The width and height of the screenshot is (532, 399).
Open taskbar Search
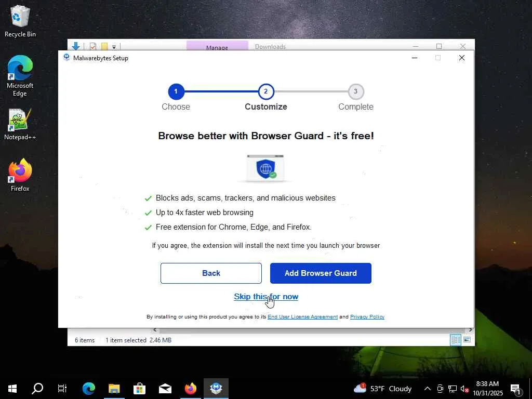[37, 389]
